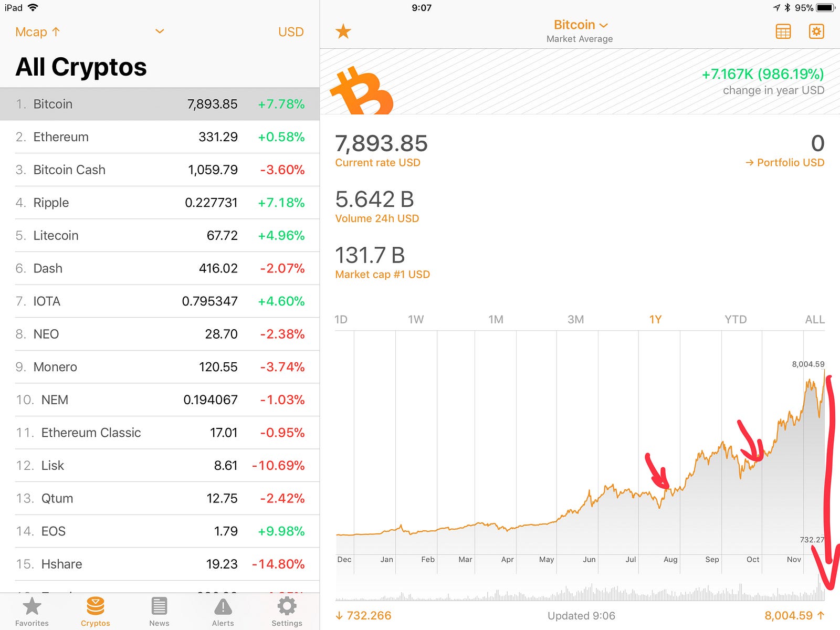Open the chart settings gear icon
Image resolution: width=840 pixels, height=630 pixels.
[816, 31]
